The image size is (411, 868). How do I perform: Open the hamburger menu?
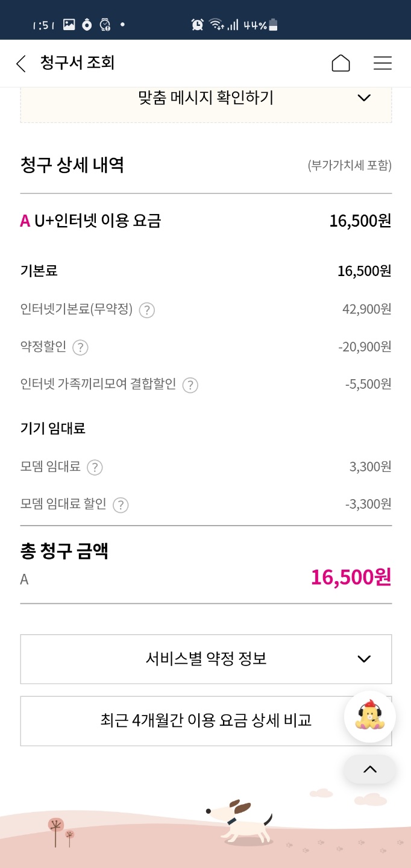(x=383, y=63)
